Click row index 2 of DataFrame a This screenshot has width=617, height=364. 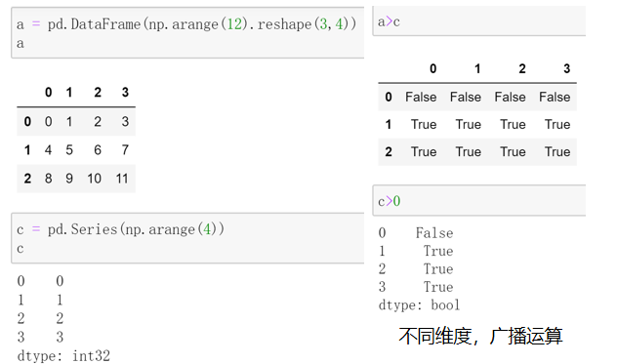(27, 179)
